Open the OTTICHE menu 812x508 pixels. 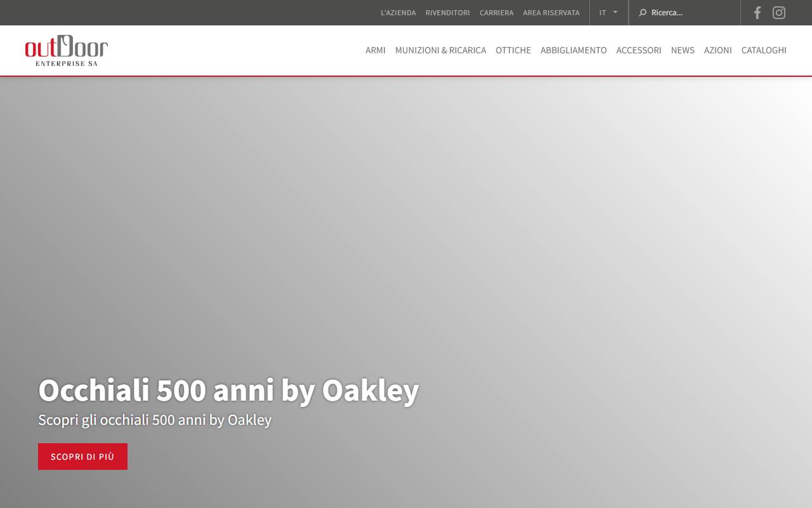(x=513, y=50)
